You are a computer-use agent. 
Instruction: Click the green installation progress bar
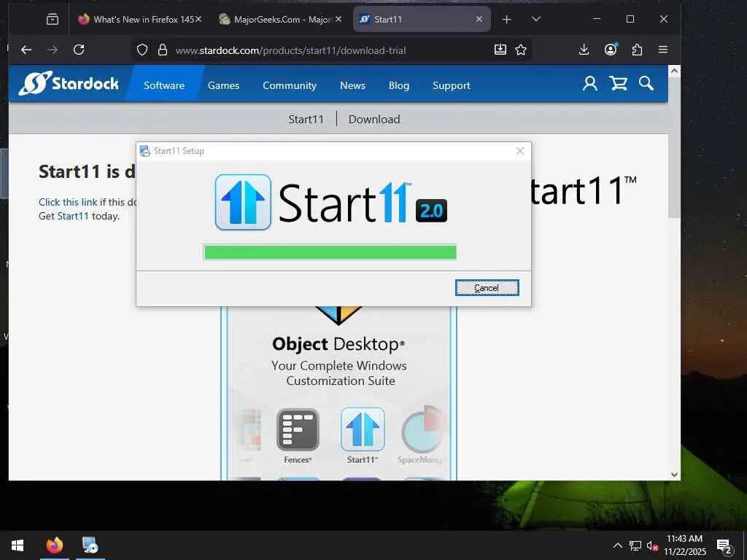click(x=330, y=252)
